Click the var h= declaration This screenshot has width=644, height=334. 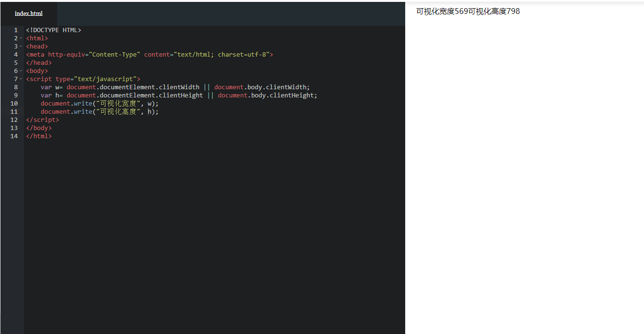[x=52, y=95]
